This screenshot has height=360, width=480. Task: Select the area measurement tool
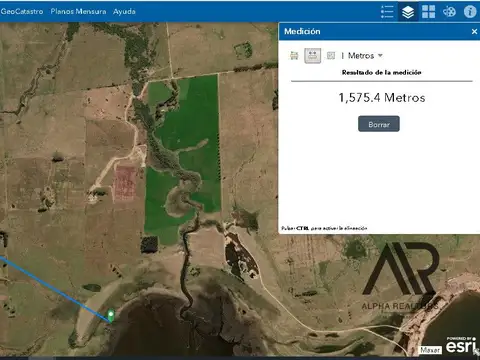(x=294, y=56)
